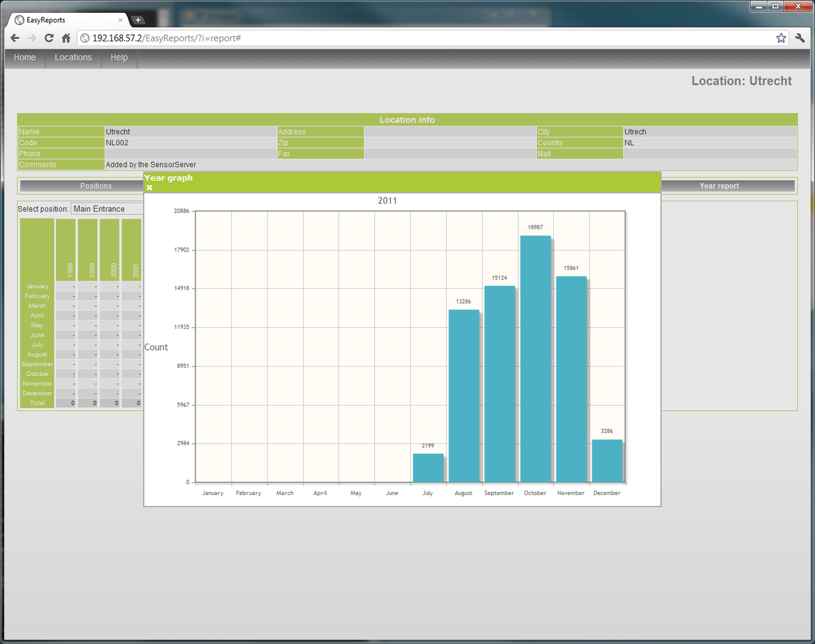
Task: Click the Positions panel header
Action: [96, 185]
